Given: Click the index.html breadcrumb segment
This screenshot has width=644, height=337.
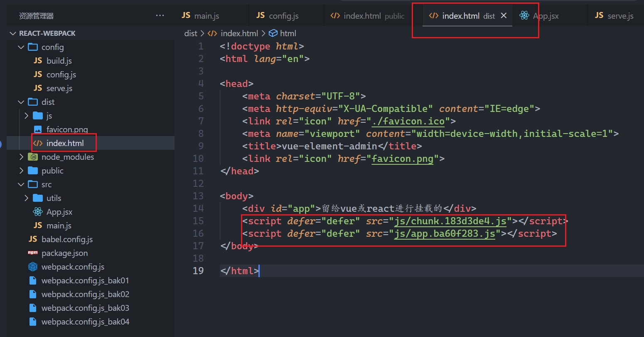Looking at the screenshot, I should point(239,33).
